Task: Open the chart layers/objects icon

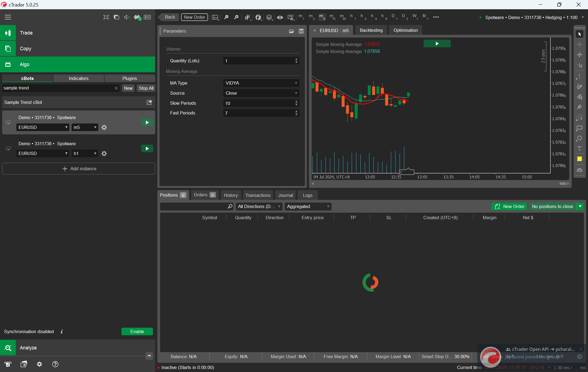Action: (x=269, y=17)
